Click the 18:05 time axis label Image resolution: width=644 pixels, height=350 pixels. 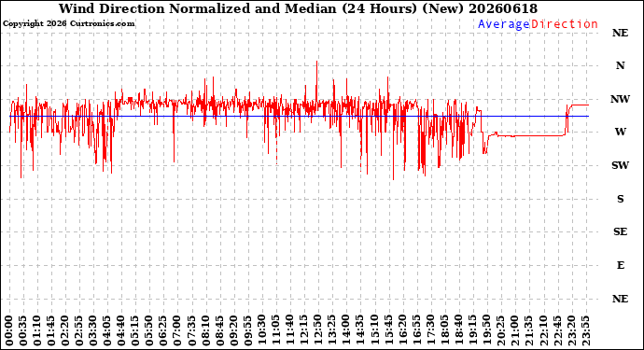point(444,331)
